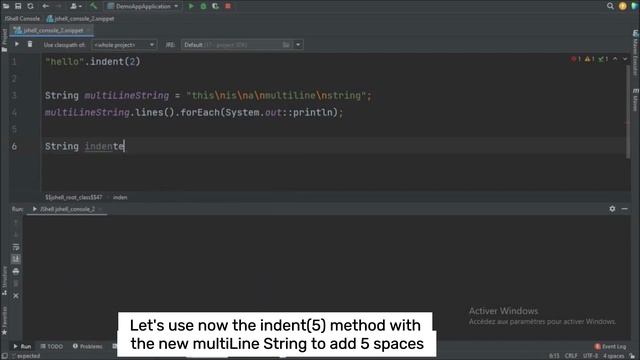Image resolution: width=640 pixels, height=360 pixels.
Task: Open the Structure side tool window
Action: (4, 280)
